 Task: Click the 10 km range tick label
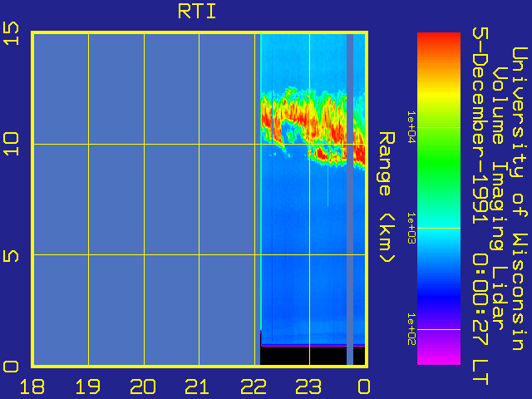[x=11, y=144]
